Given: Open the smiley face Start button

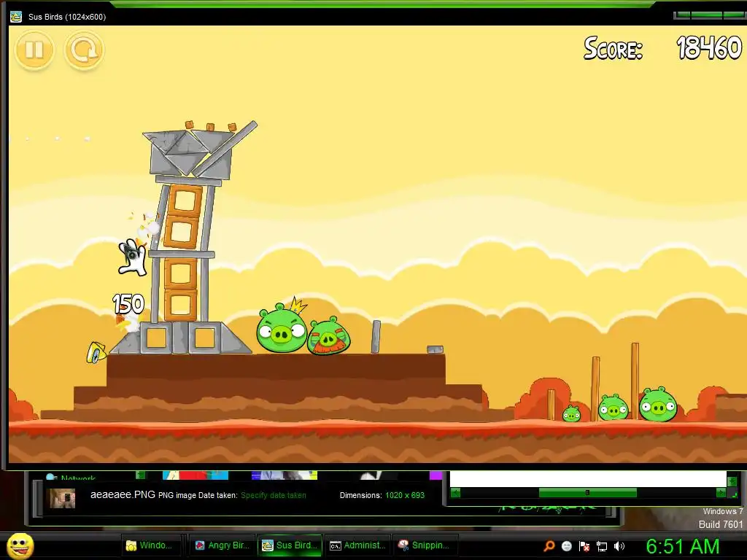Looking at the screenshot, I should 20,545.
